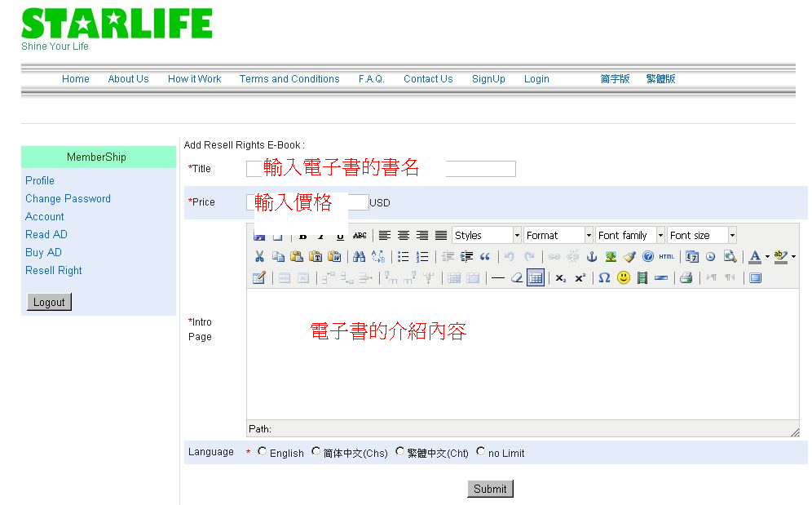Select the 简体中文(Chs) radio button
The image size is (812, 505).
(x=316, y=452)
